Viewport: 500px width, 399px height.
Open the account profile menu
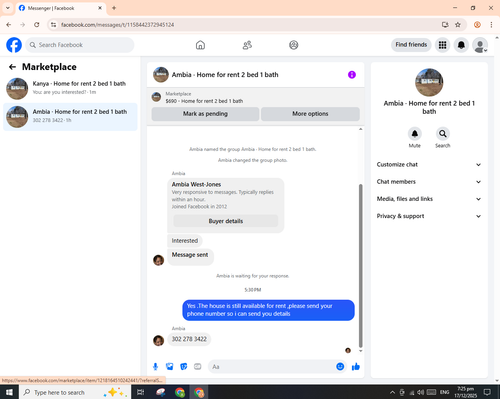pos(480,45)
